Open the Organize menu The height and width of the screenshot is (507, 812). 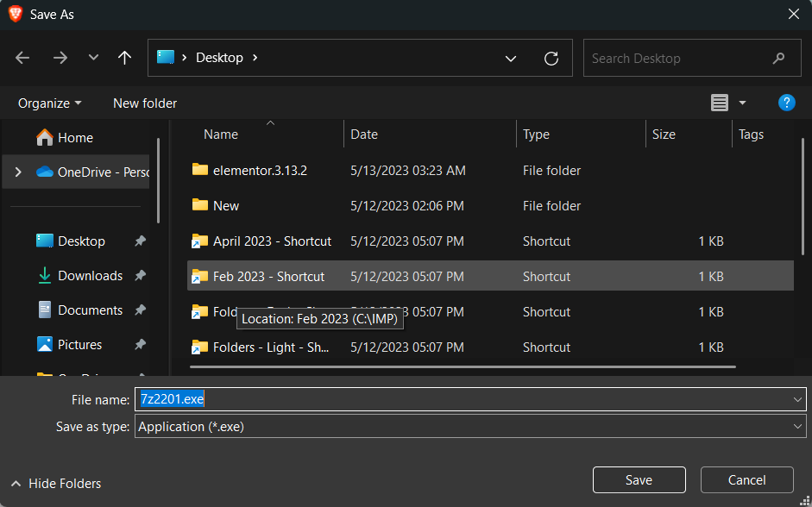click(x=49, y=103)
